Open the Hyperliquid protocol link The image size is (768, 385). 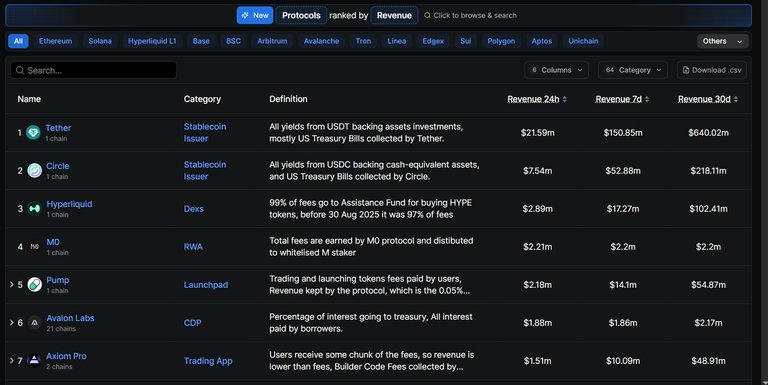[69, 204]
